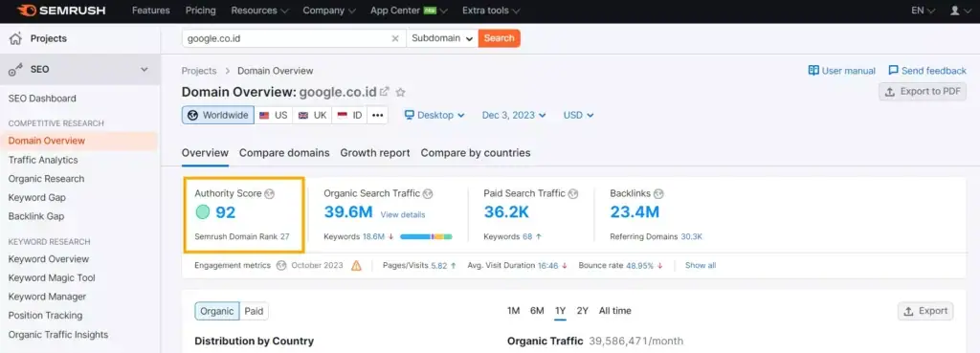Viewport: 980px width, 353px height.
Task: Open the Features menu
Action: tap(150, 11)
